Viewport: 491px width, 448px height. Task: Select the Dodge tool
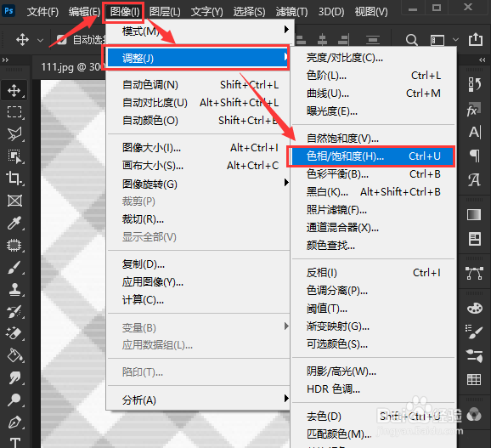[14, 400]
